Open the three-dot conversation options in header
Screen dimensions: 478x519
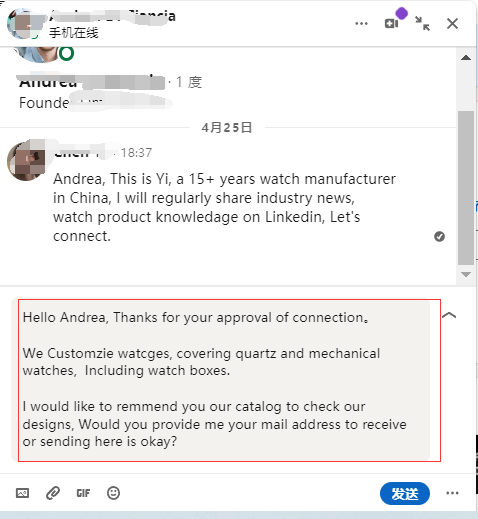[361, 24]
